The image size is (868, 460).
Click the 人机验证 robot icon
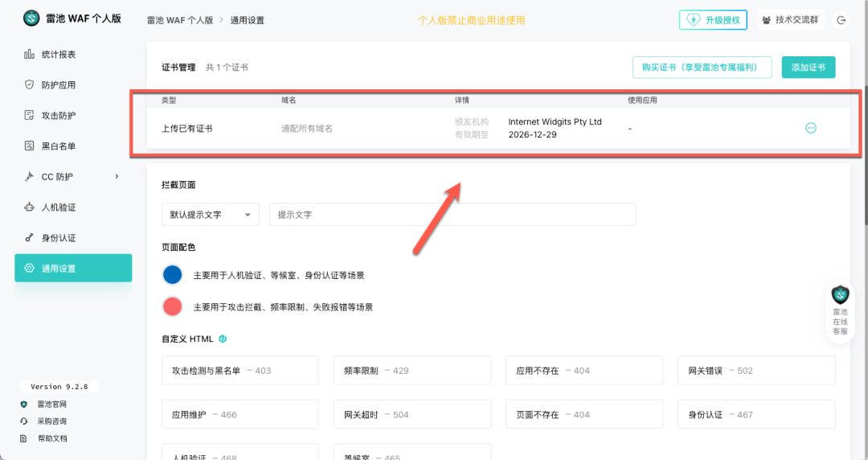[x=29, y=207]
